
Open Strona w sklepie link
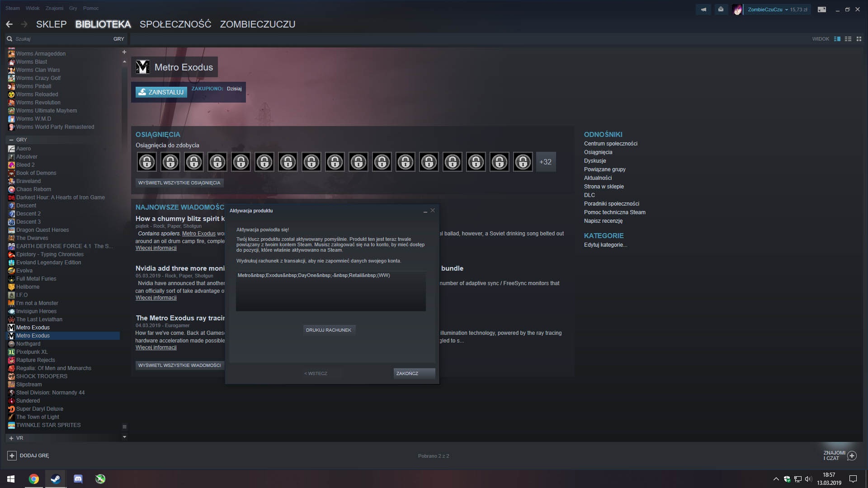pyautogui.click(x=604, y=187)
